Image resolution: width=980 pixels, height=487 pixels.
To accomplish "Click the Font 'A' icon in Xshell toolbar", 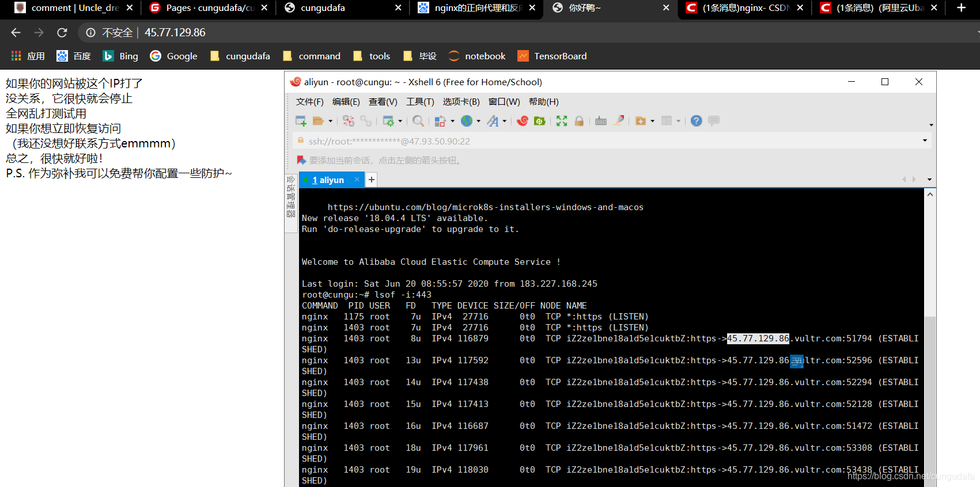I will click(493, 121).
